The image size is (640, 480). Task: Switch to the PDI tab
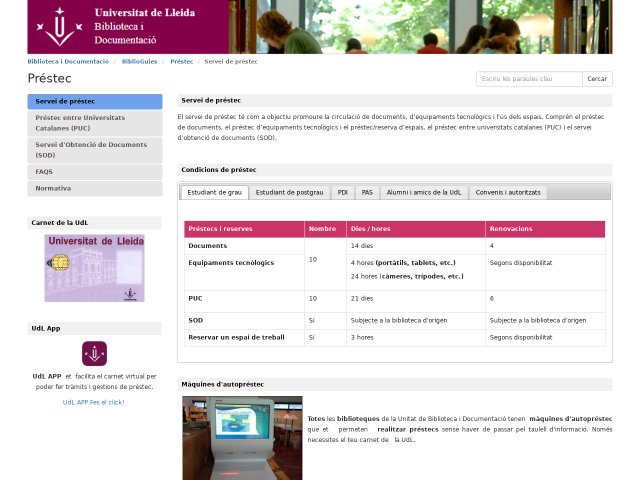click(x=342, y=192)
